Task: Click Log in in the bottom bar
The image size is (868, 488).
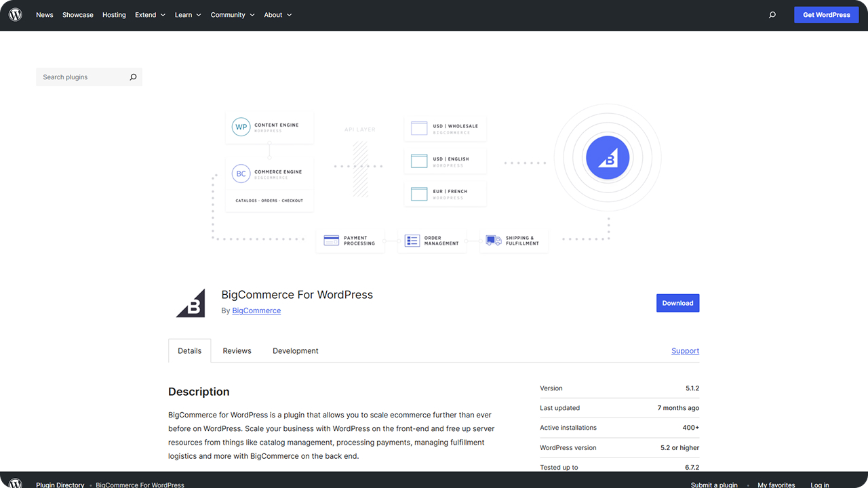Action: click(x=820, y=485)
